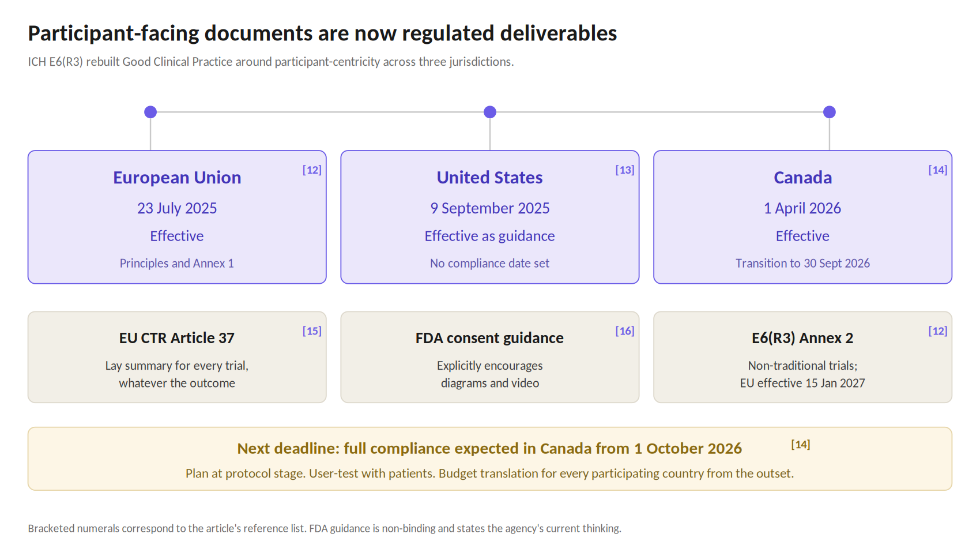Image resolution: width=980 pixels, height=560 pixels.
Task: Select the E6(R3) Annex 2 card title
Action: pos(802,338)
